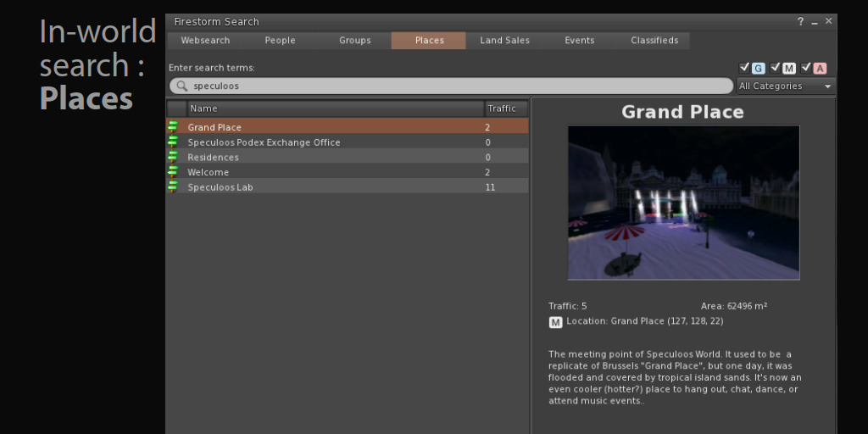Image resolution: width=868 pixels, height=434 pixels.
Task: Click the signpost icon beside Residences
Action: pos(173,157)
